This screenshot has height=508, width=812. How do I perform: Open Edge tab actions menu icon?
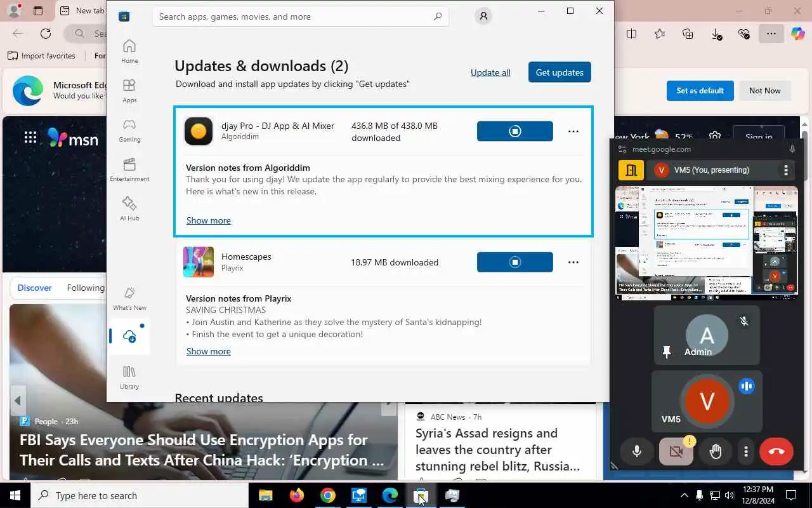click(38, 11)
